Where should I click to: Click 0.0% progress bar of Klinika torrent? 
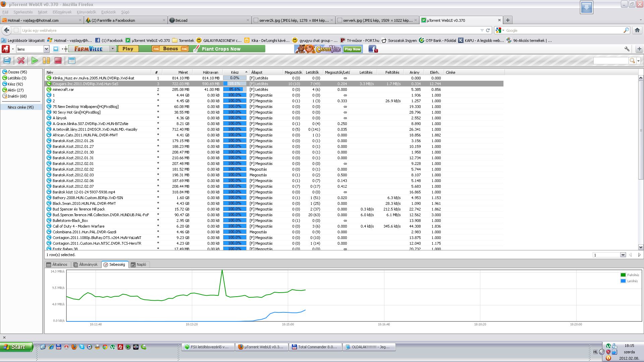point(235,78)
